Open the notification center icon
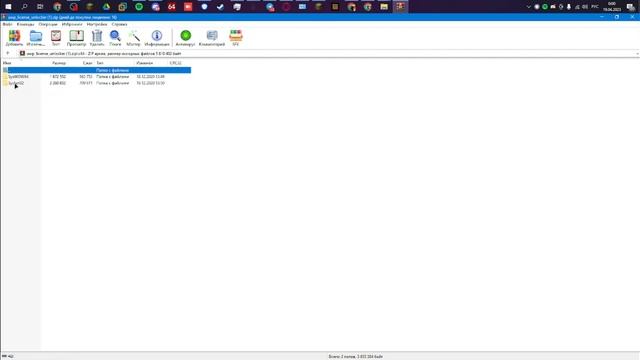 click(631, 7)
